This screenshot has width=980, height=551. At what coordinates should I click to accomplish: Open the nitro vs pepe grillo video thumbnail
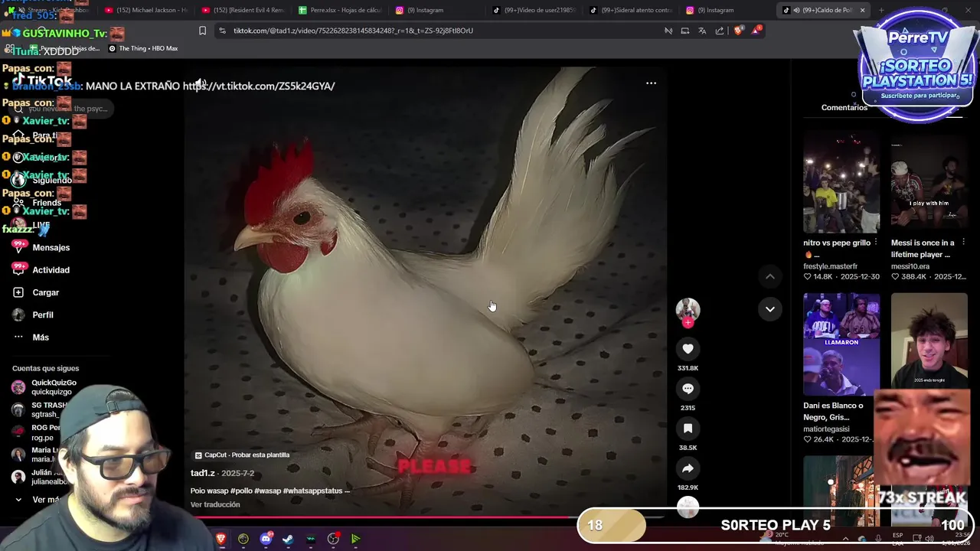point(841,182)
